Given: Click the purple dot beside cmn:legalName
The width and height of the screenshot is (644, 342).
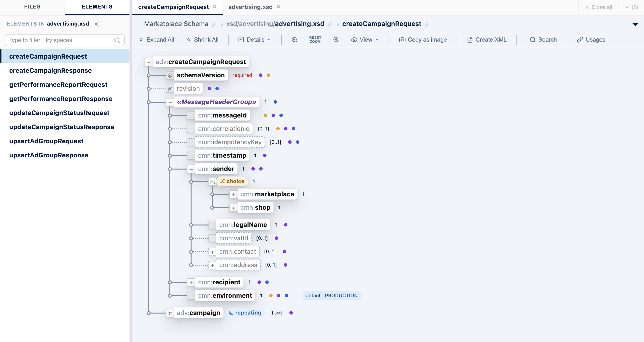Looking at the screenshot, I should click(286, 225).
